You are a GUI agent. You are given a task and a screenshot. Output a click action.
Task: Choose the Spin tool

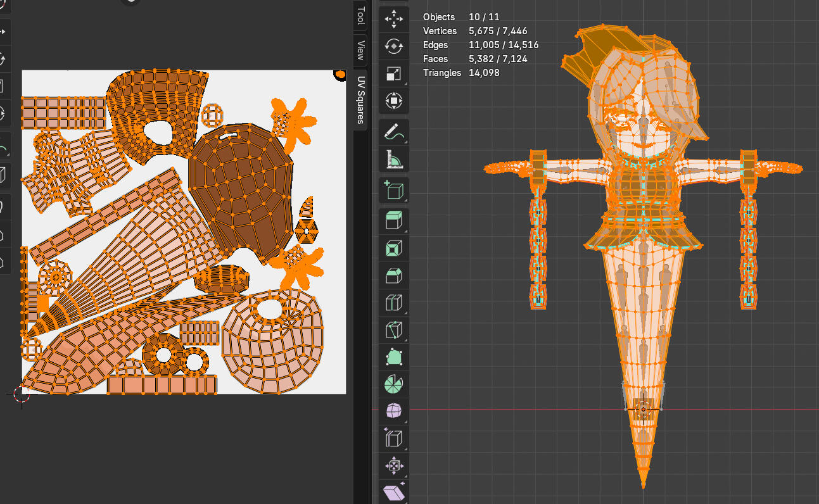tap(393, 384)
